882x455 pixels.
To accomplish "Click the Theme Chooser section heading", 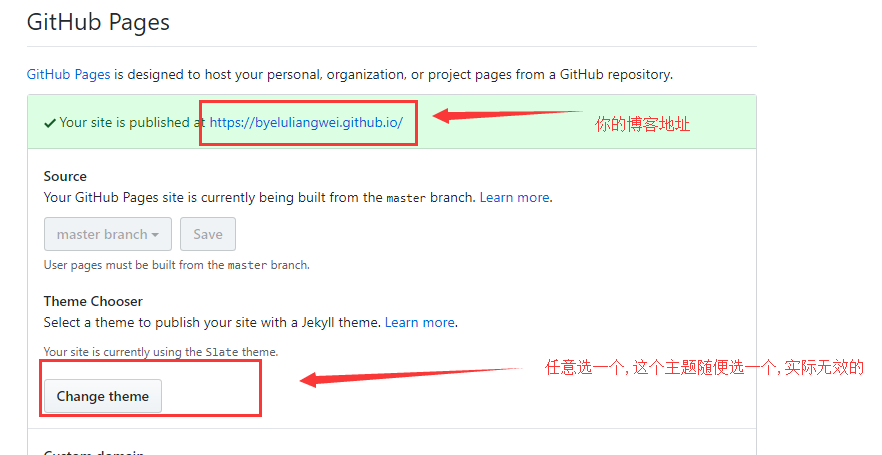I will [93, 301].
